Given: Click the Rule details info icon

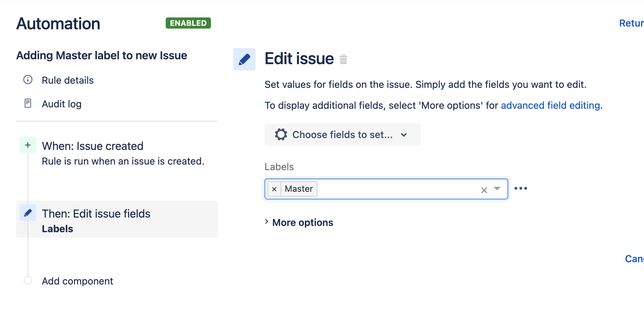Looking at the screenshot, I should tap(28, 80).
